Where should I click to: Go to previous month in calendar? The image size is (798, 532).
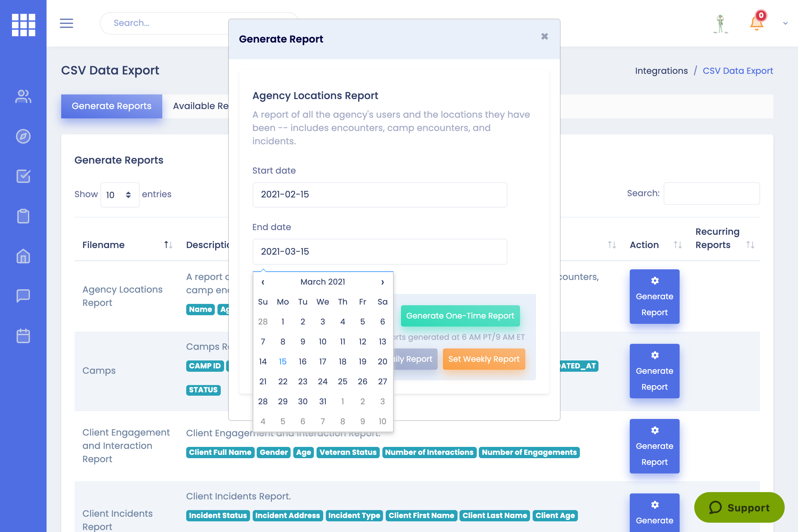[263, 282]
